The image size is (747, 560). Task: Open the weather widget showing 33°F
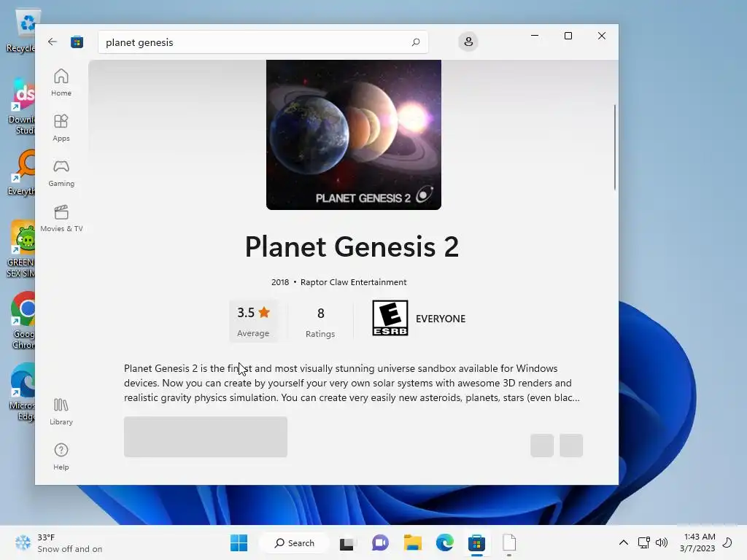pyautogui.click(x=58, y=542)
